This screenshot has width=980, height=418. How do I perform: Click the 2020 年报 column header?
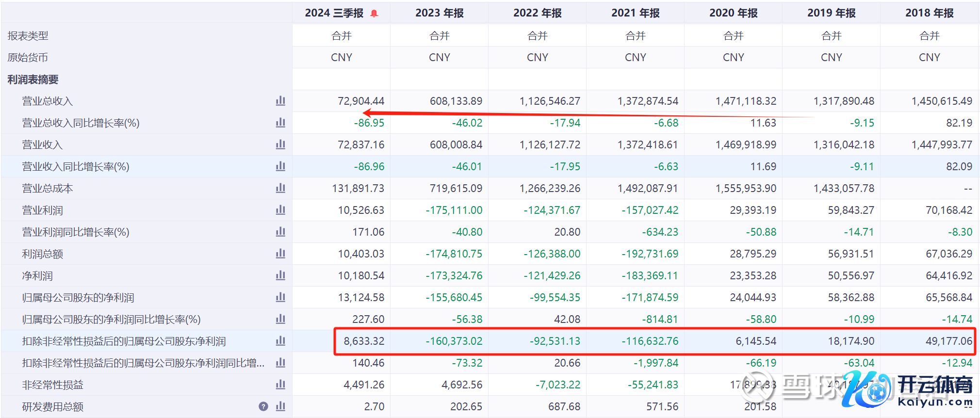pos(733,13)
